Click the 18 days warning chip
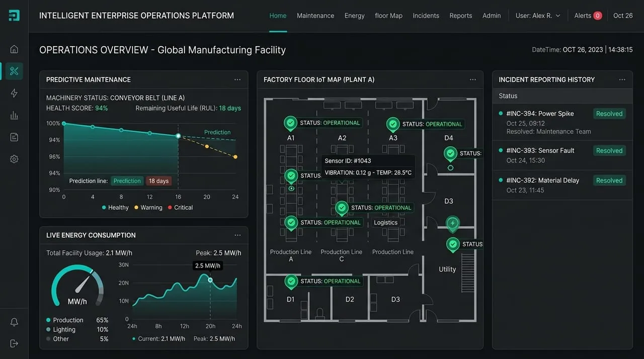This screenshot has height=359, width=644. pos(158,181)
